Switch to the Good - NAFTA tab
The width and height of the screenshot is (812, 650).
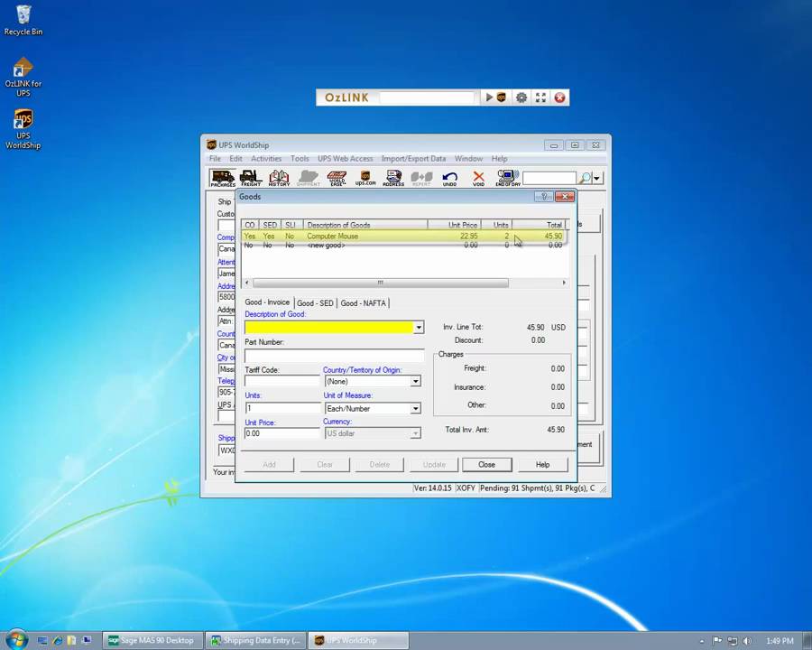coord(363,302)
